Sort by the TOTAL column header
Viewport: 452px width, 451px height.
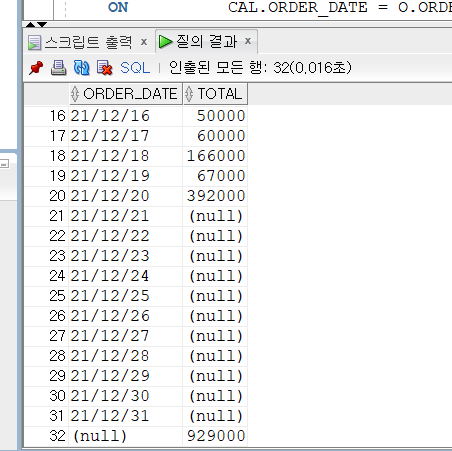tap(215, 94)
